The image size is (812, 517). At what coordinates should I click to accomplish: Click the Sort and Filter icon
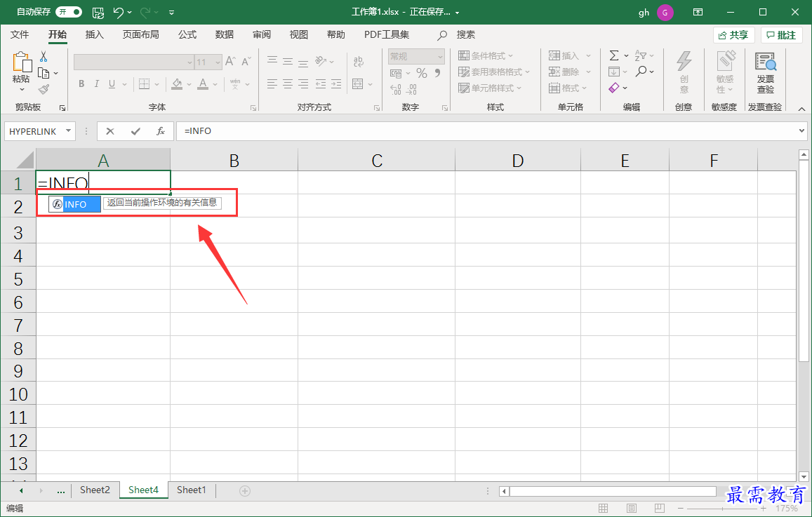click(x=641, y=56)
